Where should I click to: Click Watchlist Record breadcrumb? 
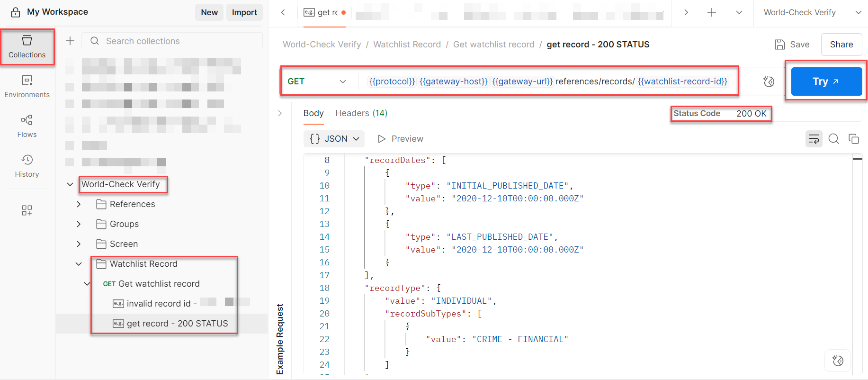click(407, 45)
